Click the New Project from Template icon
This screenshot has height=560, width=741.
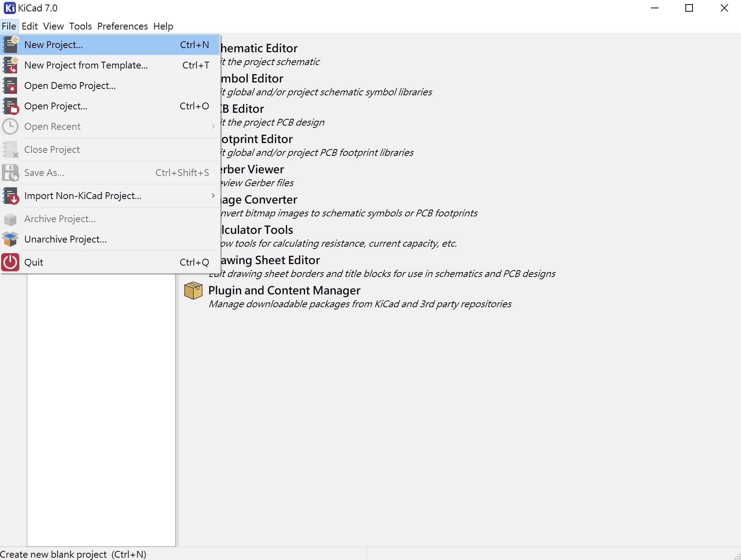coord(11,65)
